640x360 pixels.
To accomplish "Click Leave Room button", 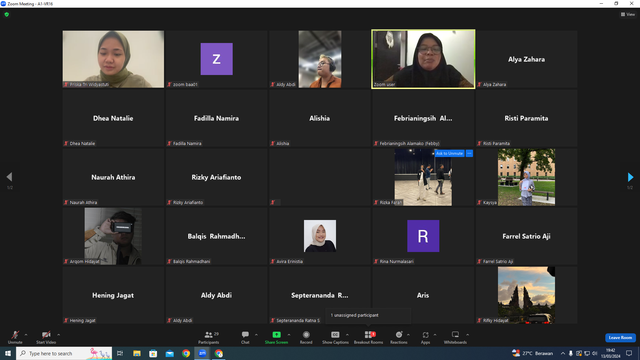I will click(x=620, y=338).
